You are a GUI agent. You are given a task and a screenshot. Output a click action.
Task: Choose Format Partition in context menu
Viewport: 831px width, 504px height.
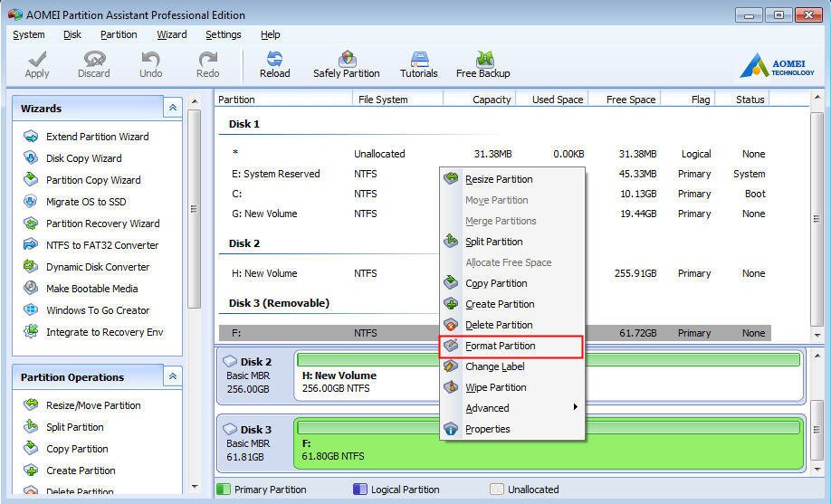pyautogui.click(x=512, y=346)
